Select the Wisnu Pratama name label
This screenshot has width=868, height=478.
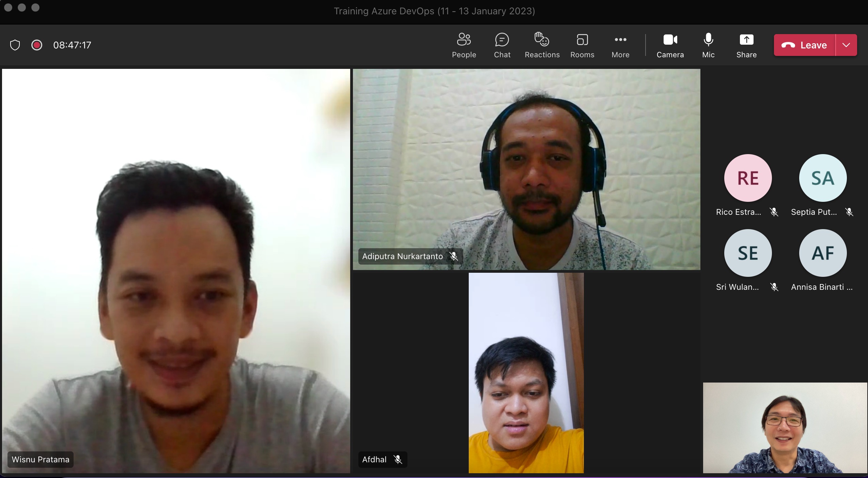[x=41, y=459]
